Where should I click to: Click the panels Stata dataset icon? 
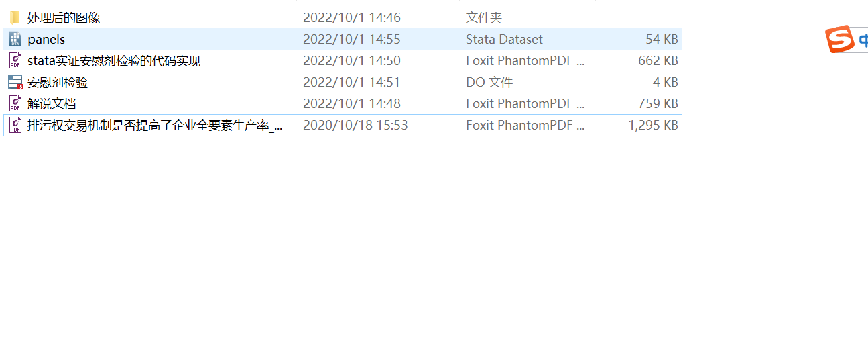click(15, 39)
